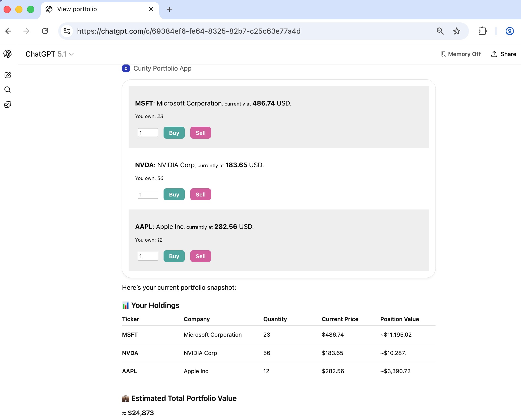Bookmark the page with the star icon

pos(457,31)
